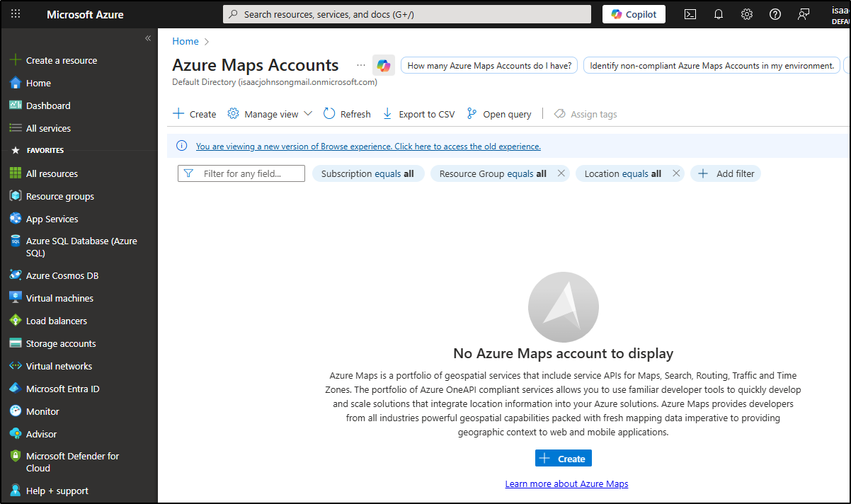The height and width of the screenshot is (504, 851).
Task: Open portal settings gear icon
Action: [x=746, y=14]
